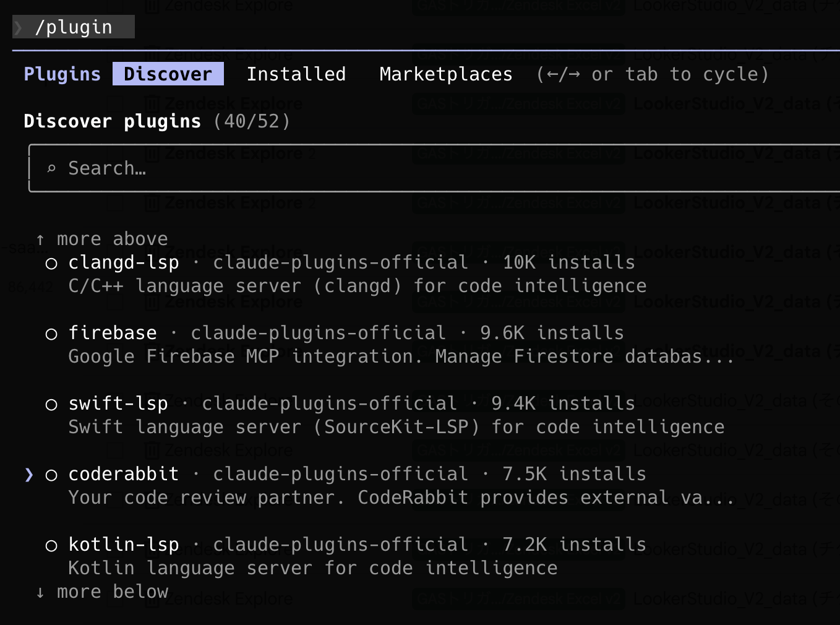The height and width of the screenshot is (625, 840).
Task: Select the kotlin-lsp plugin radio circle
Action: [51, 546]
